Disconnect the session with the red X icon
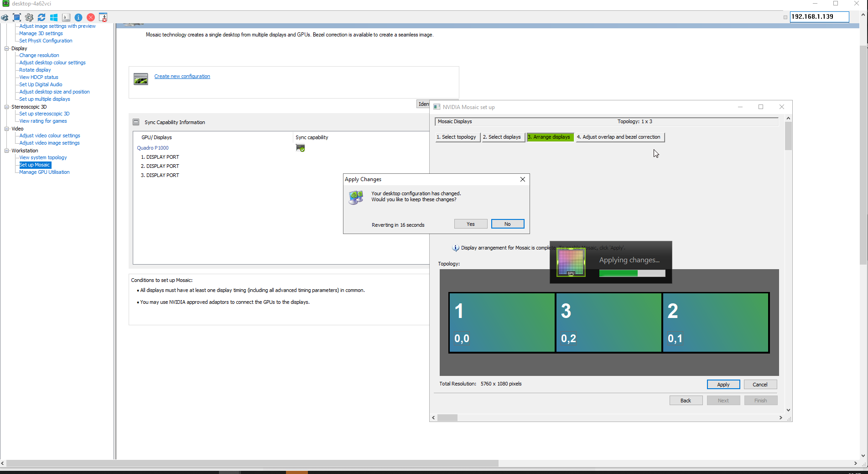 [91, 17]
